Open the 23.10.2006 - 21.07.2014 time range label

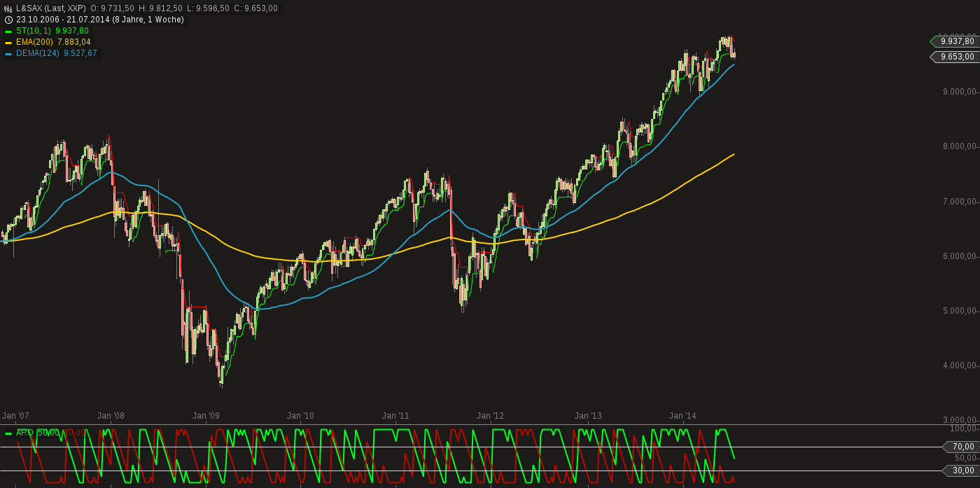coord(100,20)
